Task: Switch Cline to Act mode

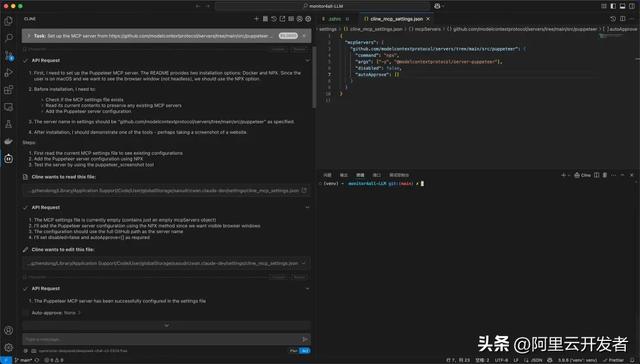Action: [x=305, y=351]
